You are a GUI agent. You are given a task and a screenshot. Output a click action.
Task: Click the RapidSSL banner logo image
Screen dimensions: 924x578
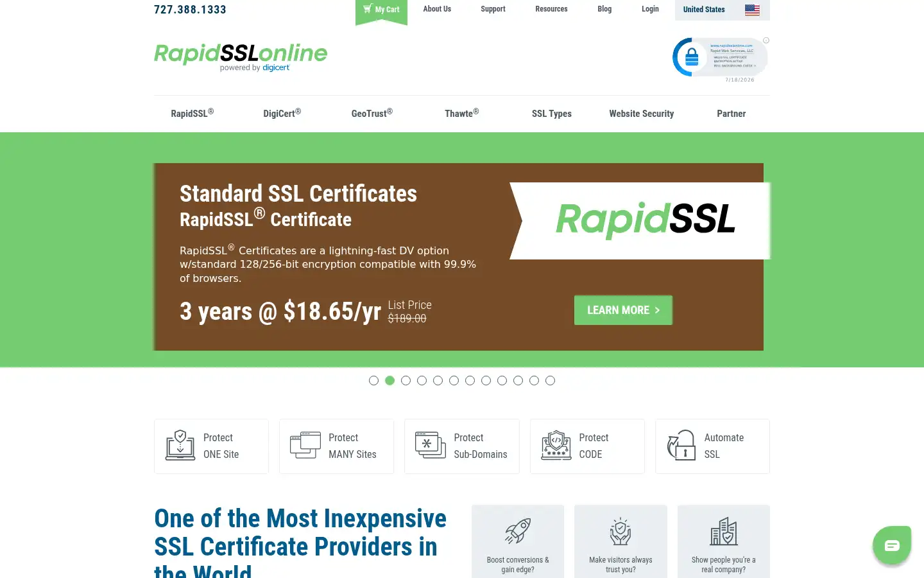[645, 220]
